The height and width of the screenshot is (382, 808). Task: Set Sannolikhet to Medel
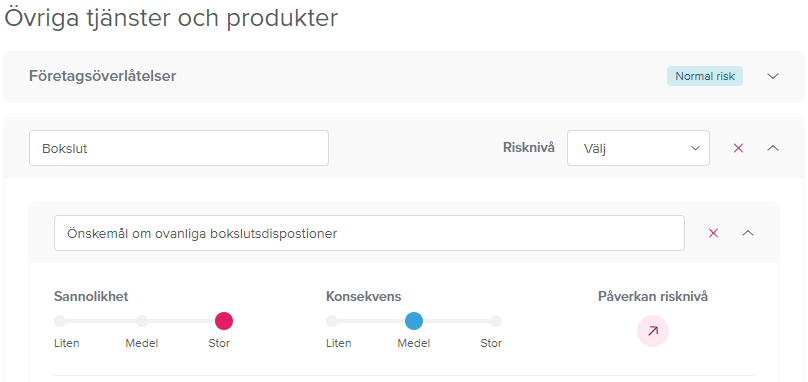click(142, 321)
